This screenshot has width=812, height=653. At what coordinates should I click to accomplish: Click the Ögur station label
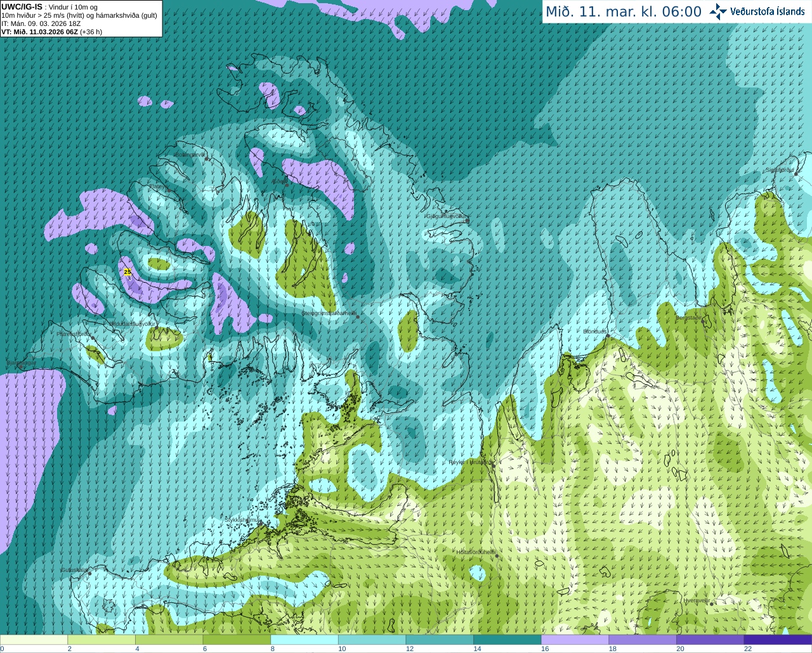[x=280, y=181]
